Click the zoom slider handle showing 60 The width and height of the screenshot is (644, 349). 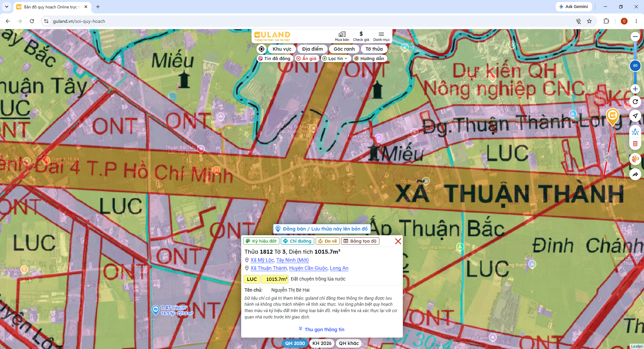click(635, 66)
